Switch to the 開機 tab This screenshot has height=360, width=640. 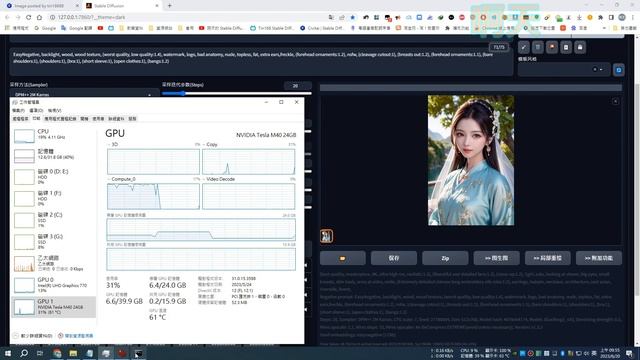pyautogui.click(x=84, y=119)
